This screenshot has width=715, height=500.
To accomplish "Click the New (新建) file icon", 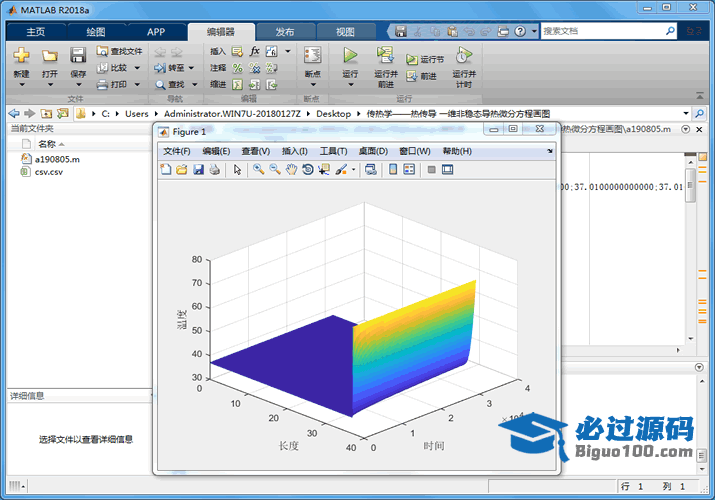I will point(21,55).
